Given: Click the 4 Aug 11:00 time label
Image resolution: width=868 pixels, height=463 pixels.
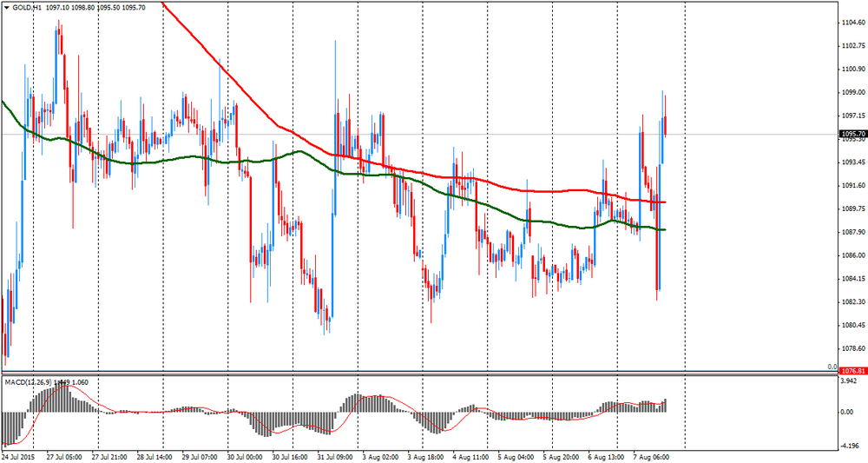Looking at the screenshot, I should click(471, 458).
